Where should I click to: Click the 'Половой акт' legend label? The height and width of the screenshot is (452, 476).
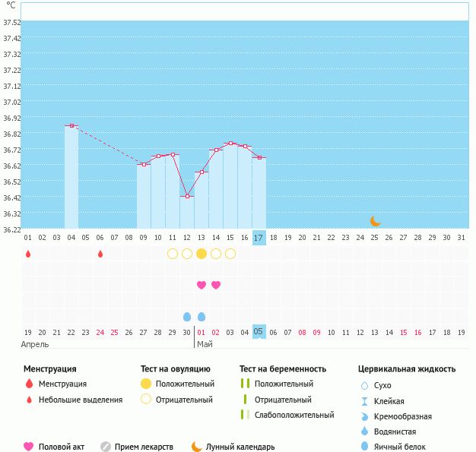coord(65,447)
